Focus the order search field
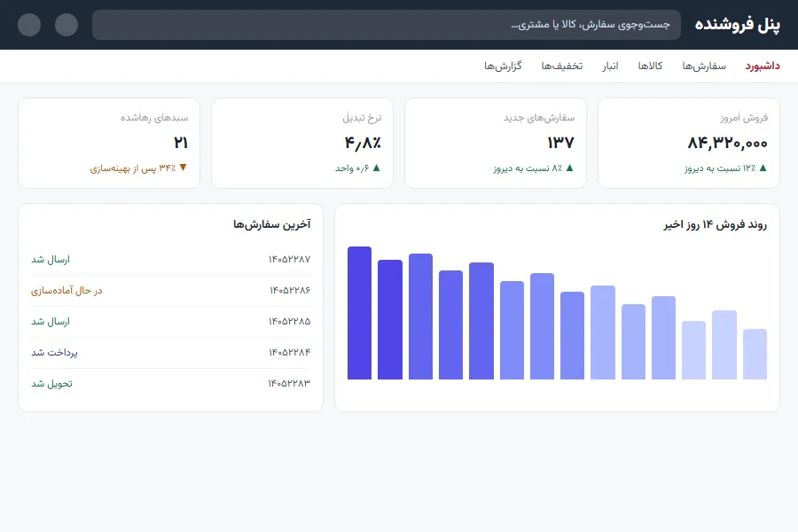Image resolution: width=798 pixels, height=532 pixels. (x=387, y=25)
